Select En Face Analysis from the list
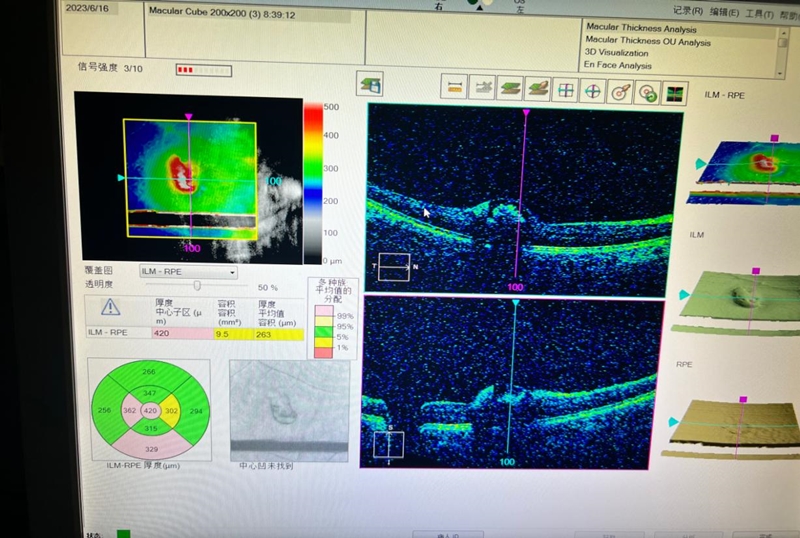Viewport: 800px width, 538px height. pos(620,66)
